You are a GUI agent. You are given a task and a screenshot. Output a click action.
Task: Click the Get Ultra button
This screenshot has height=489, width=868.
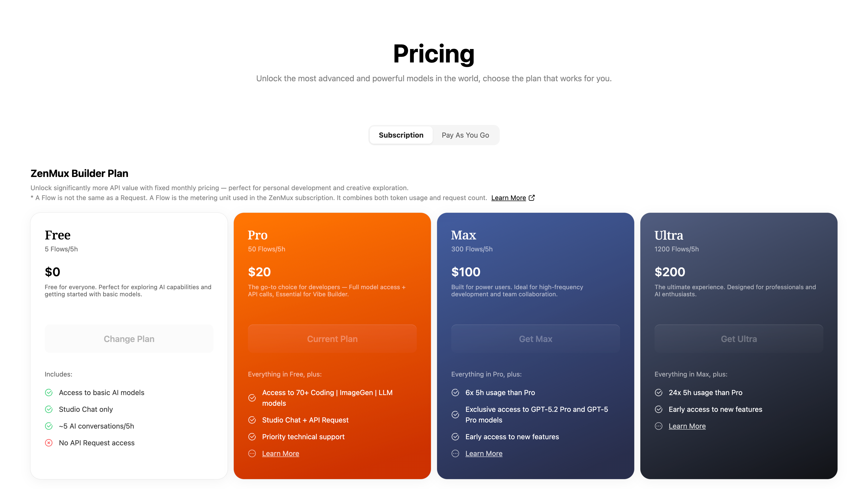739,339
